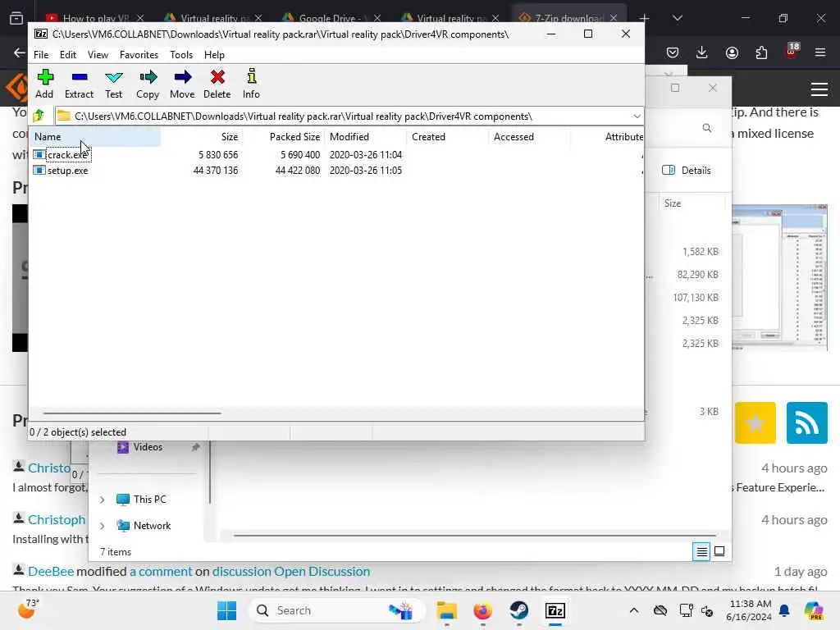Click the red Delete icon
840x630 pixels.
pos(217,84)
